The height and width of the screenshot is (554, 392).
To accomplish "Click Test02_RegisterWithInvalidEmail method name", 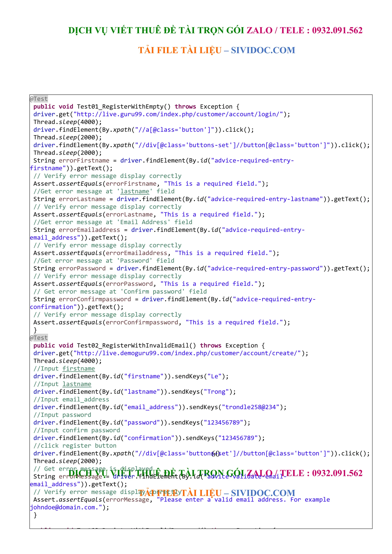I will (x=133, y=345).
